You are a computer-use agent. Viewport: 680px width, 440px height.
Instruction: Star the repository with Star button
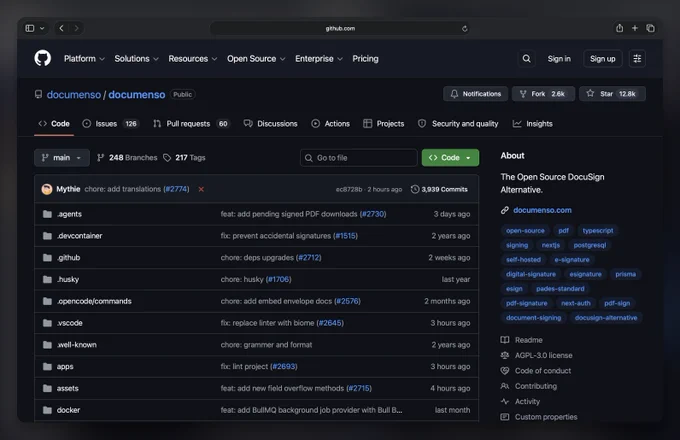[612, 94]
